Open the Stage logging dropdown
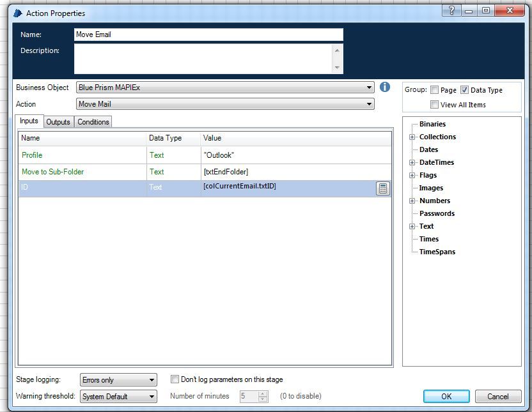The height and width of the screenshot is (412, 532). tap(118, 380)
